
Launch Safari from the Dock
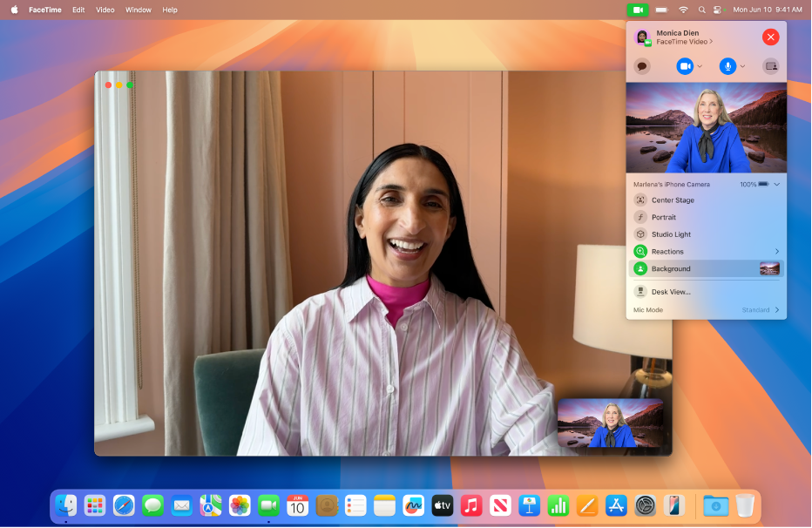tap(124, 505)
